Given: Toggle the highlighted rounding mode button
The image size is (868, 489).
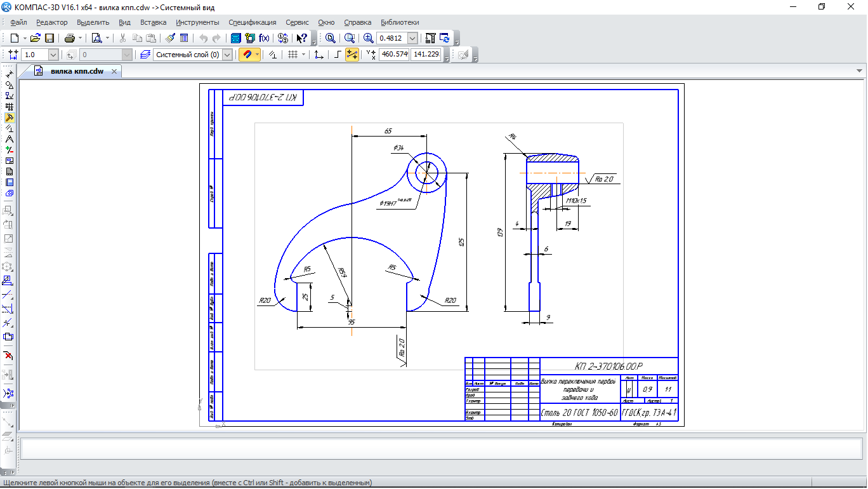Looking at the screenshot, I should point(352,55).
